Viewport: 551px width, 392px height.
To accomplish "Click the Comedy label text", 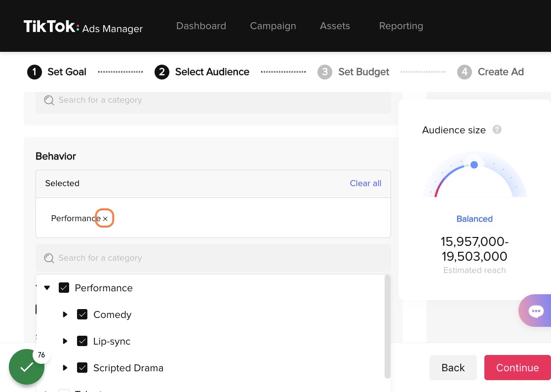I will 113,314.
